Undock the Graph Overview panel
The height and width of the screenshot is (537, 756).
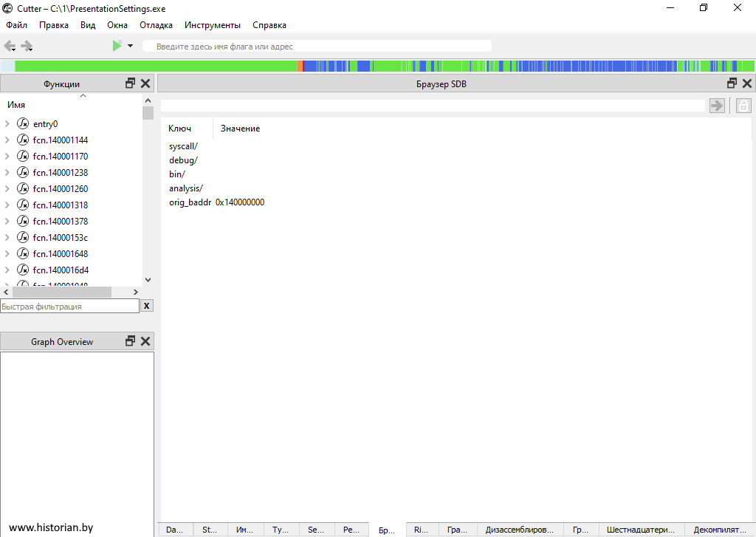[x=131, y=341]
